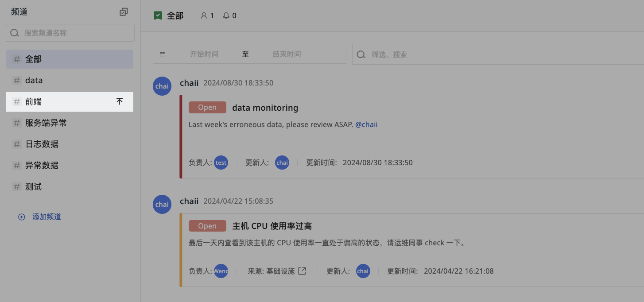
Task: Pin 前端 channel with the top arrow icon
Action: click(120, 101)
